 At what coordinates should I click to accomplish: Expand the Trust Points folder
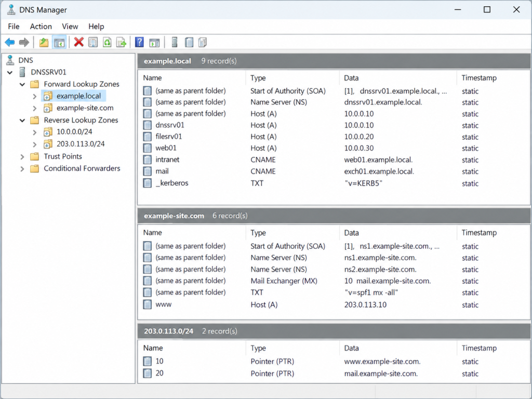click(x=22, y=157)
